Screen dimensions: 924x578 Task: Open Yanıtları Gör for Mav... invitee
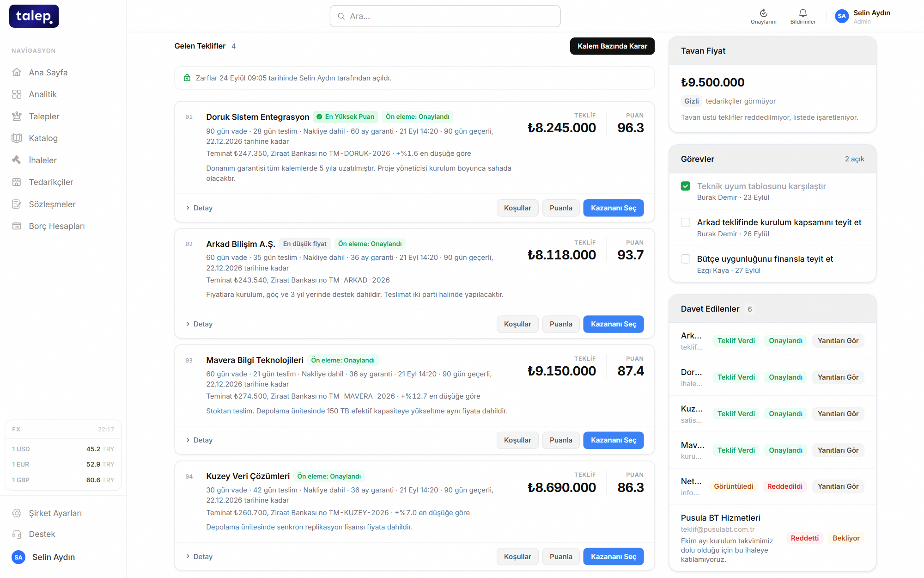tap(838, 450)
